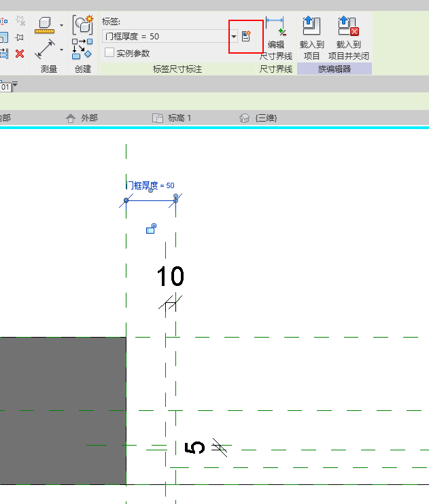The height and width of the screenshot is (504, 429).
Task: Open the 创建 panel title
Action: click(x=83, y=69)
